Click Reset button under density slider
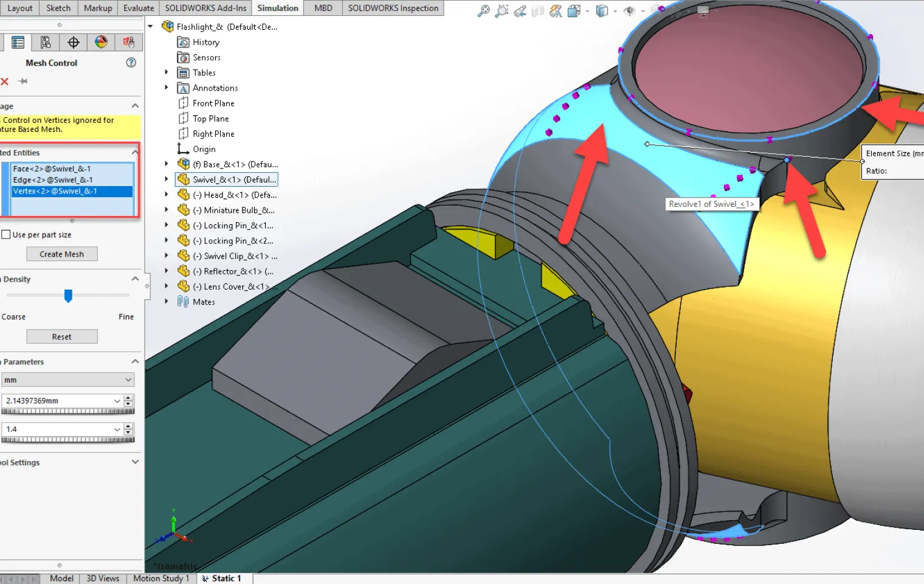This screenshot has height=584, width=924. [x=62, y=336]
